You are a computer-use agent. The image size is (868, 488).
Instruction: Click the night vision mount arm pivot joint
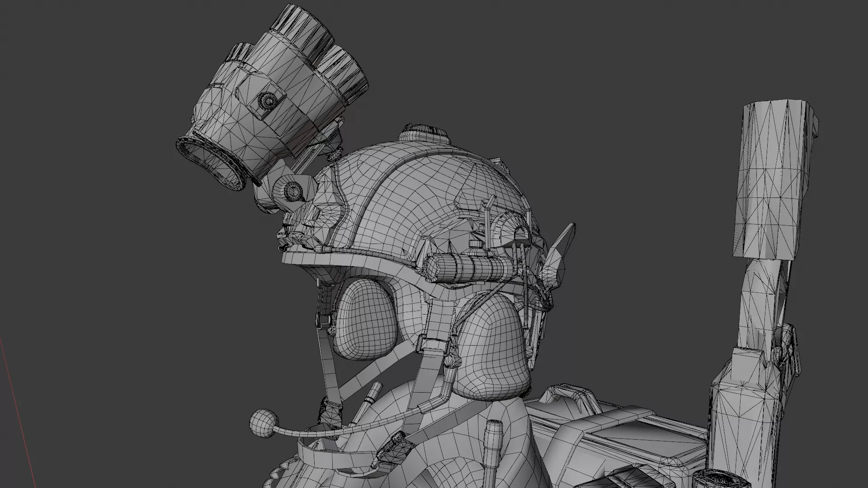pos(293,191)
